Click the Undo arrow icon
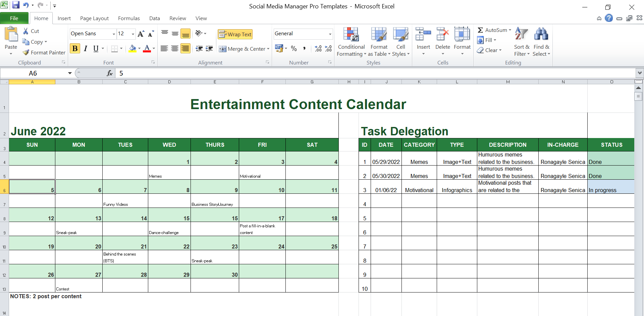The width and height of the screenshot is (644, 316). coord(26,5)
